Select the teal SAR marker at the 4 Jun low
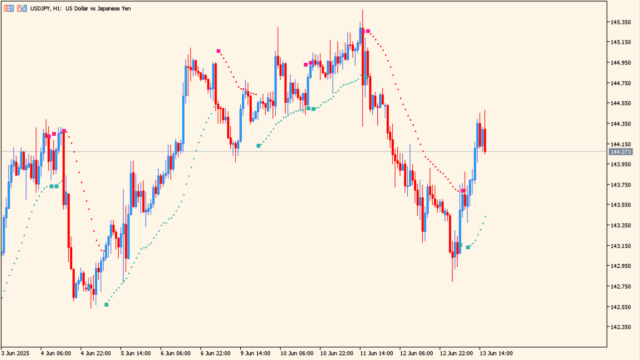This screenshot has width=640, height=360. pos(107,305)
